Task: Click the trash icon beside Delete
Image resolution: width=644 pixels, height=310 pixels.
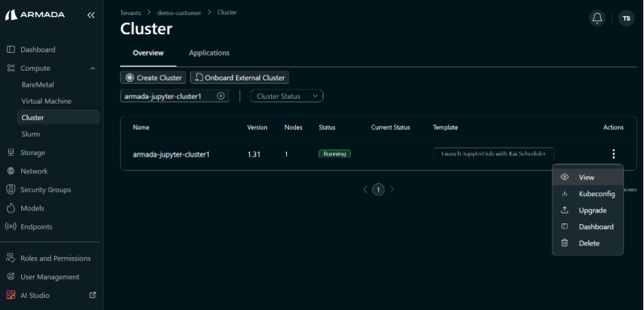Action: 565,243
